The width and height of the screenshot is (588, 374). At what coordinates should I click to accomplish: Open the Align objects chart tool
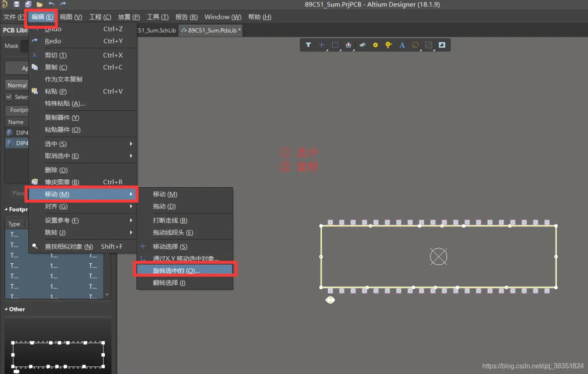(x=348, y=45)
